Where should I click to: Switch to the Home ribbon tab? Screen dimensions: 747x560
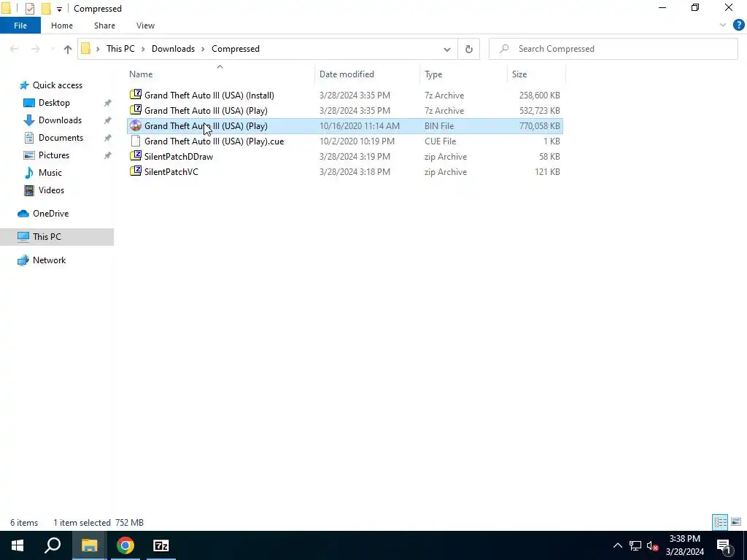click(62, 26)
